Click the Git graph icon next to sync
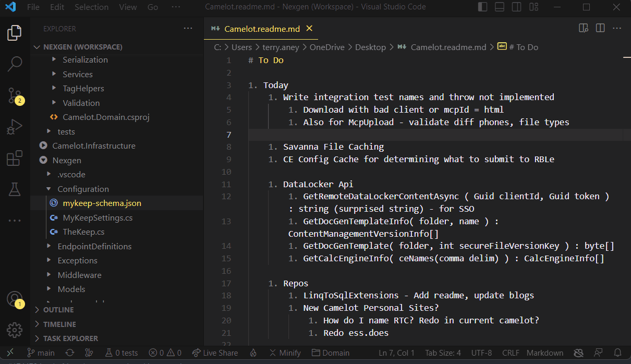This screenshot has width=631, height=364. click(89, 353)
